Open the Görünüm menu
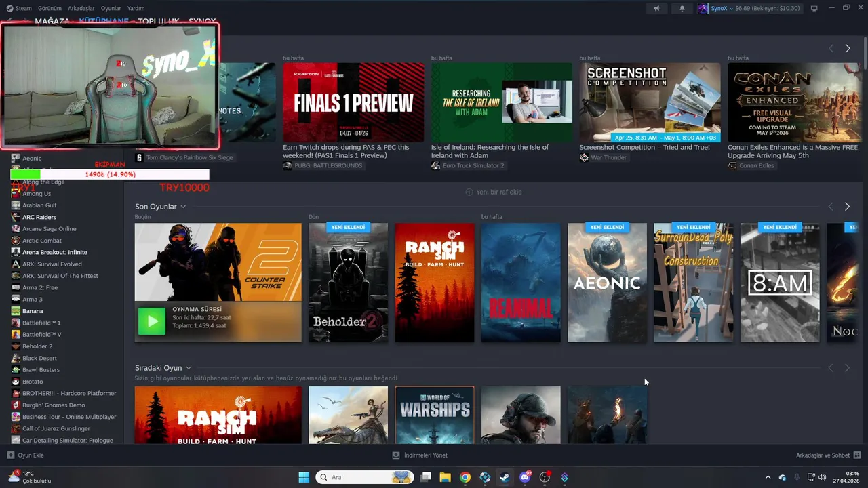This screenshot has height=488, width=868. point(50,8)
